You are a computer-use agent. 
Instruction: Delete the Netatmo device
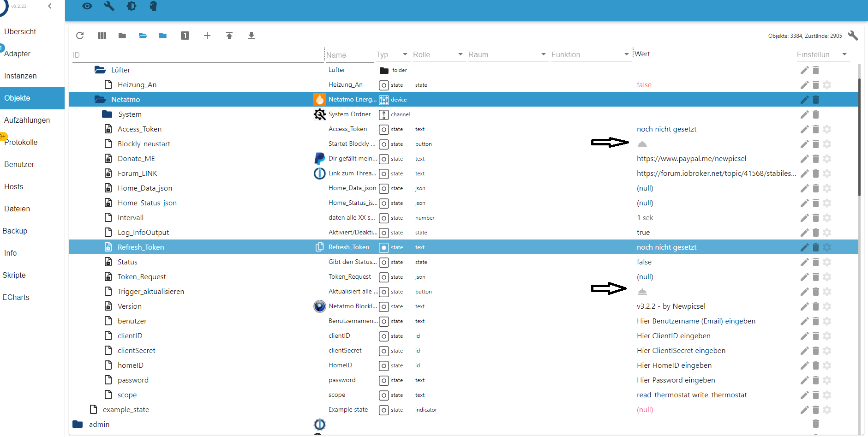coord(816,100)
